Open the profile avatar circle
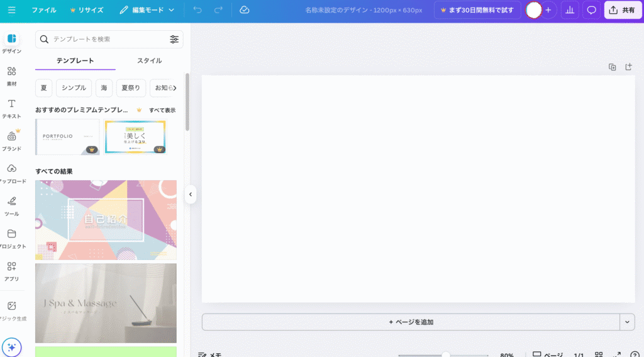 coord(533,10)
